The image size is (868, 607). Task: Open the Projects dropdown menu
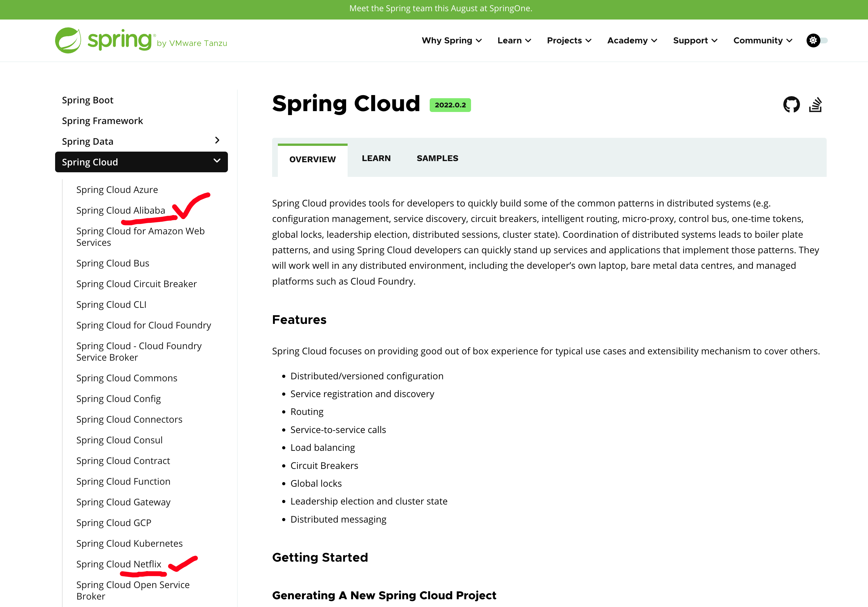(569, 40)
